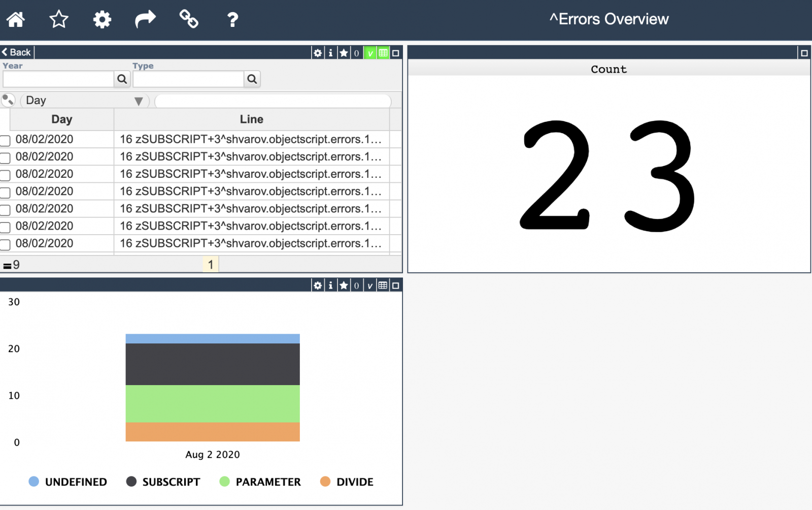This screenshot has height=510, width=812.
Task: Check the third row 08/02/2020 checkbox
Action: pyautogui.click(x=5, y=175)
